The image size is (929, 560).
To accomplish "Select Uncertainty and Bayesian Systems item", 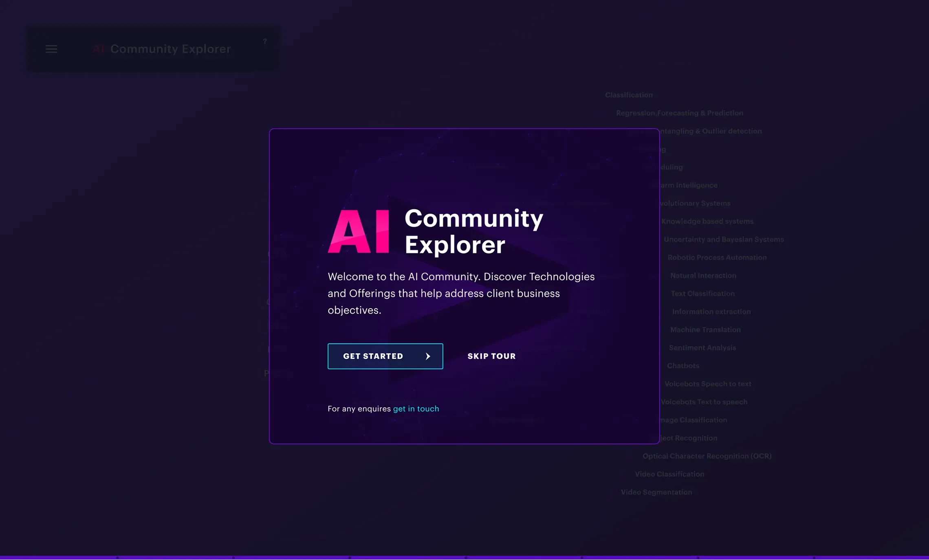I will 724,239.
